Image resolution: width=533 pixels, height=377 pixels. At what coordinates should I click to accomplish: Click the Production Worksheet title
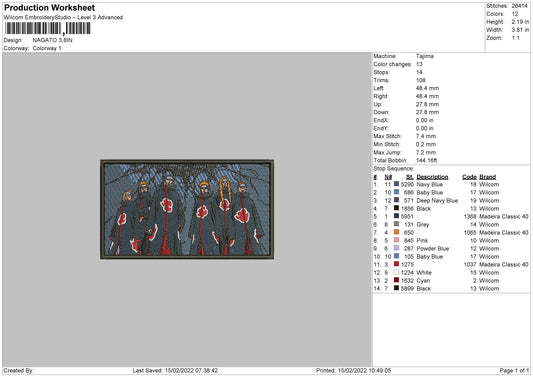49,7
